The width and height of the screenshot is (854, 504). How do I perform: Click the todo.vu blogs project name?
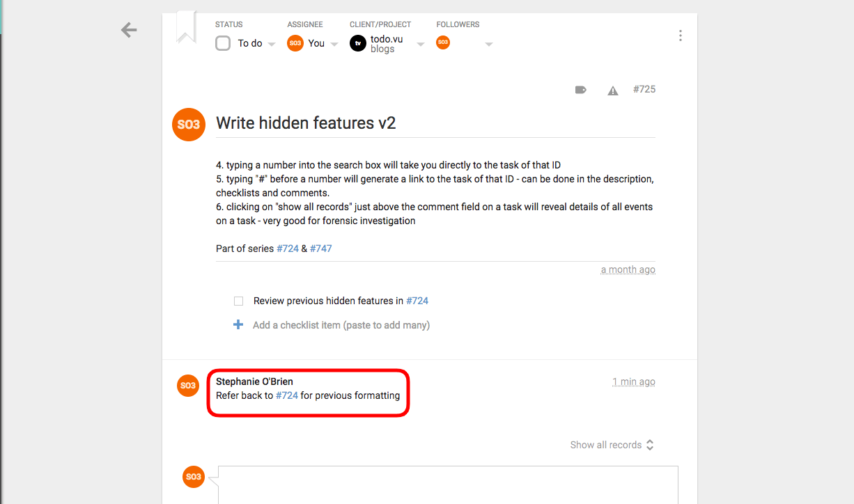[387, 44]
